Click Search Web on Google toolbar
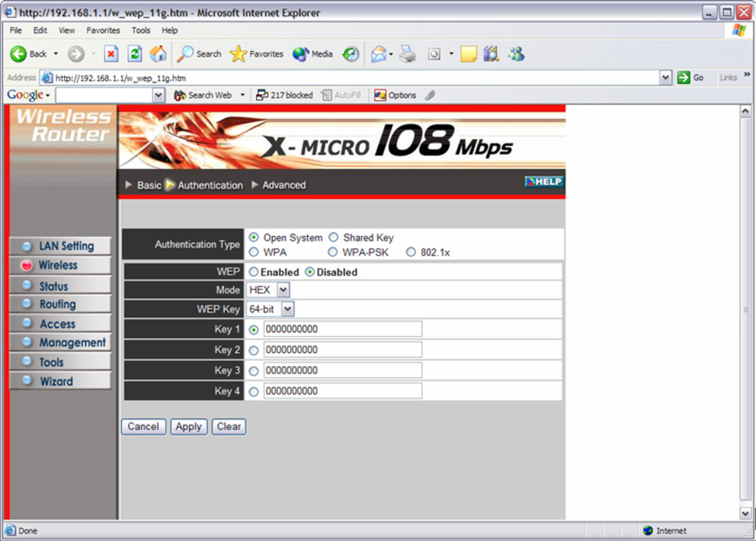The image size is (756, 541). (x=203, y=96)
